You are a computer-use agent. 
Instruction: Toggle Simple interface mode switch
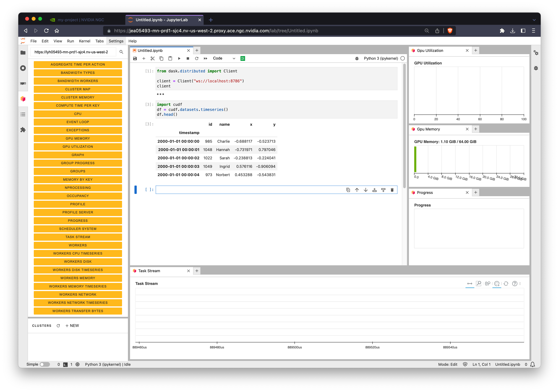tap(45, 364)
